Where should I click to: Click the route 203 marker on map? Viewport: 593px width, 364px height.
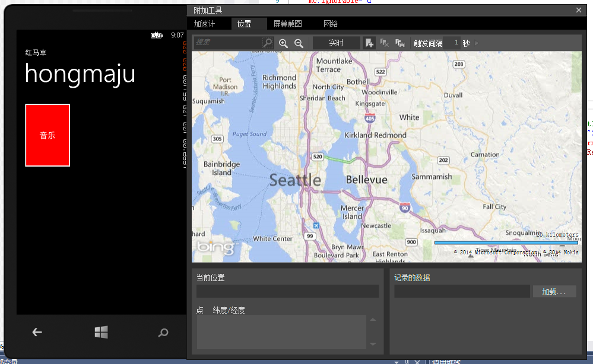(x=459, y=64)
